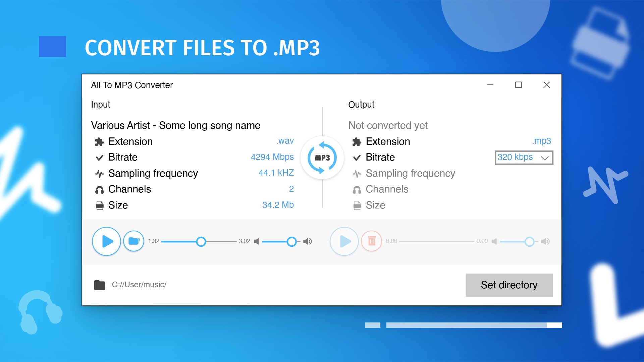644x362 pixels.
Task: Click the output extension puzzle icon
Action: [x=357, y=141]
